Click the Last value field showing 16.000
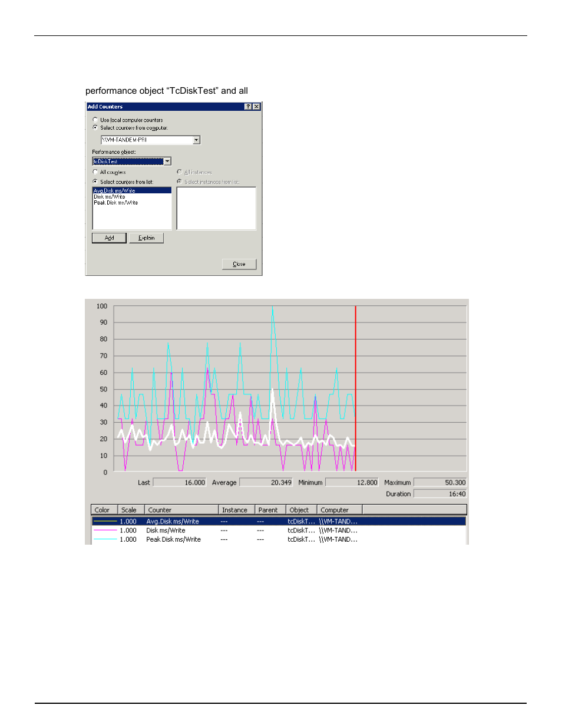Image resolution: width=562 pixels, height=728 pixels. tap(180, 482)
